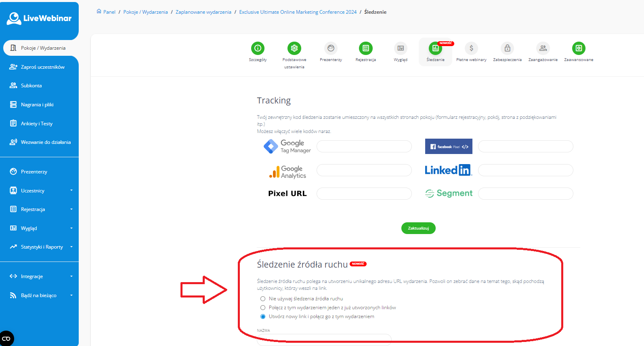Open the Płatne webinary dollar icon
The width and height of the screenshot is (644, 346).
click(x=471, y=49)
